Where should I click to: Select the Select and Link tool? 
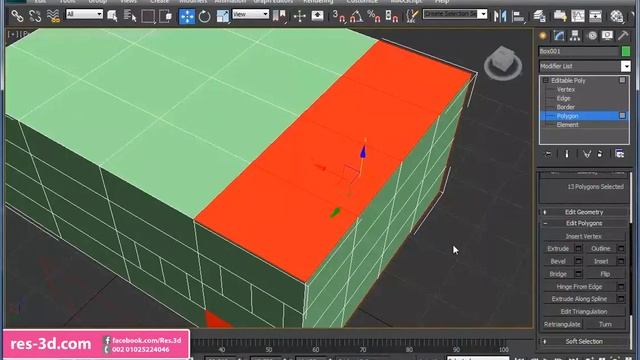17,16
